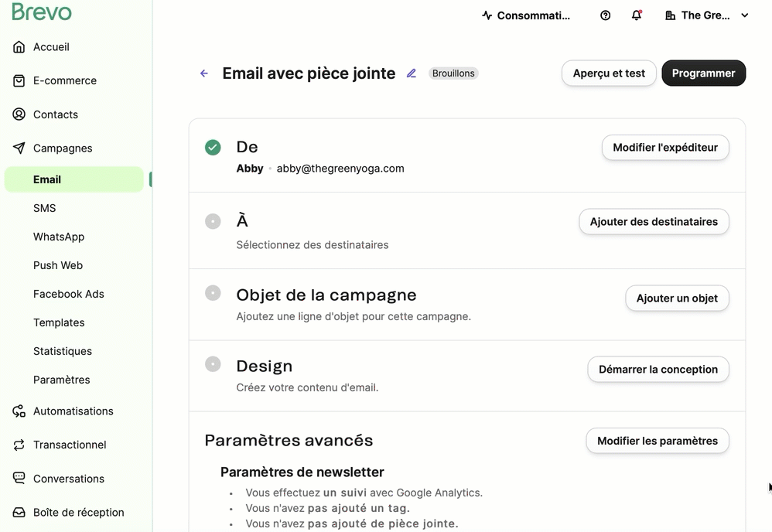Click Modifier les paramètres
The height and width of the screenshot is (532, 772).
click(658, 441)
